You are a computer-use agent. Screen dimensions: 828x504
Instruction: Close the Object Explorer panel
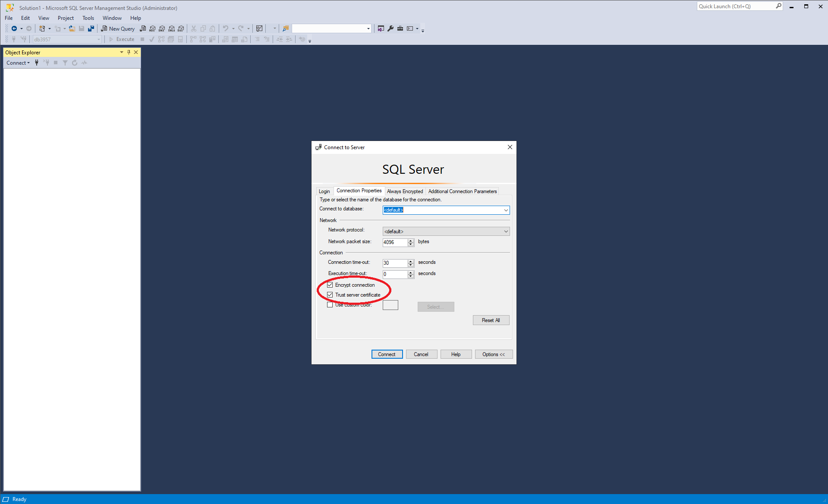tap(136, 52)
